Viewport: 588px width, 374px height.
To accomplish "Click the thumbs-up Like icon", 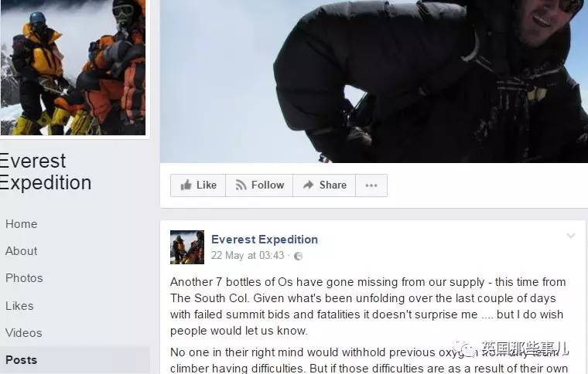I will 186,185.
